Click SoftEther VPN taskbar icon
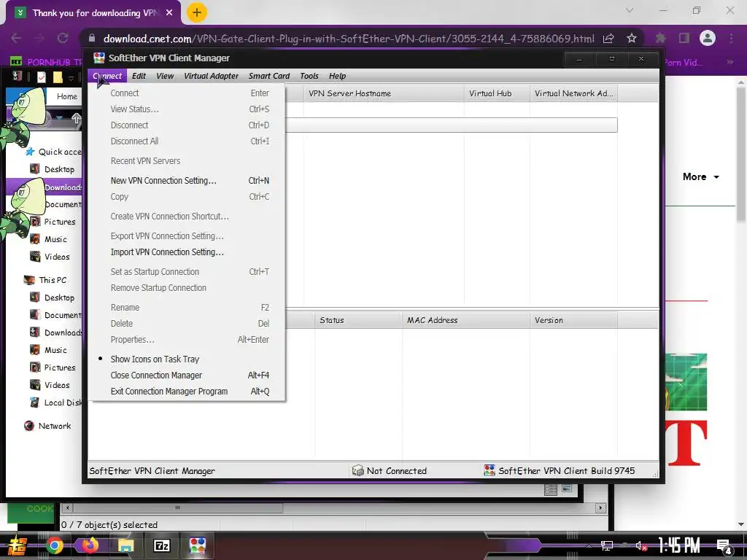Viewport: 747px width, 560px height. click(197, 545)
